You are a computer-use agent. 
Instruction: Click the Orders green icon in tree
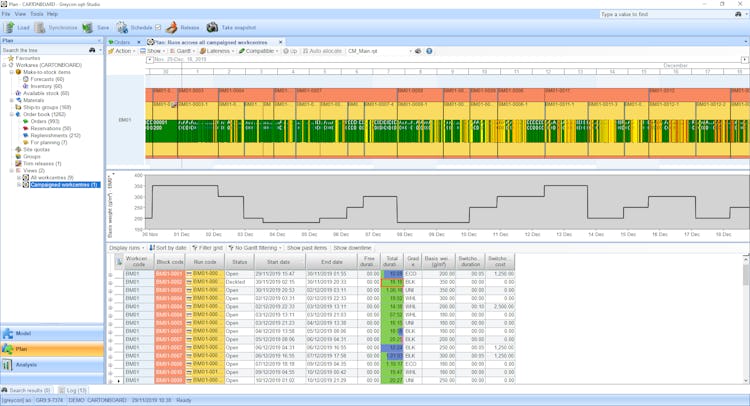coord(26,121)
